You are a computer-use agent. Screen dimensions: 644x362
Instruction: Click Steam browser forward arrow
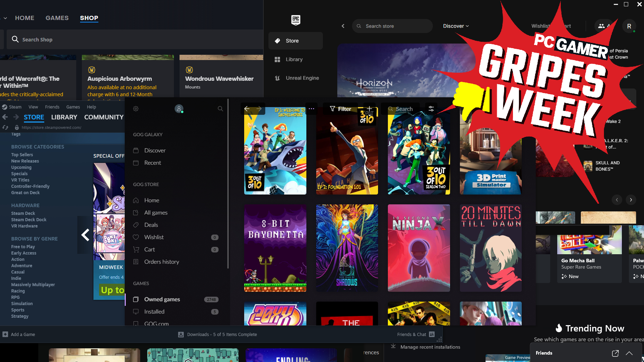16,117
